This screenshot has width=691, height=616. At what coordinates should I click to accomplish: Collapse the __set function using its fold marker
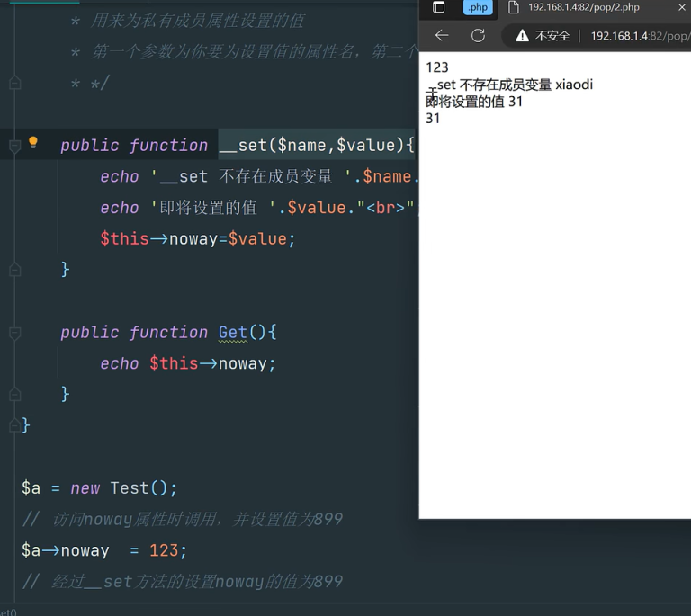(14, 146)
